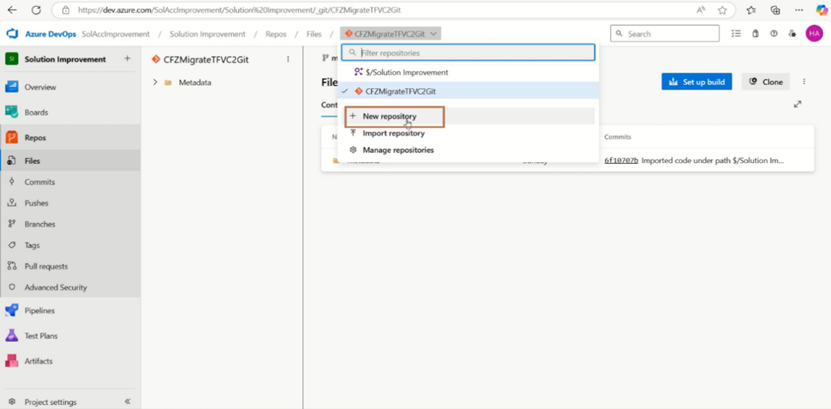831x409 pixels.
Task: Open Copilot icon in browser toolbar
Action: pos(821,10)
